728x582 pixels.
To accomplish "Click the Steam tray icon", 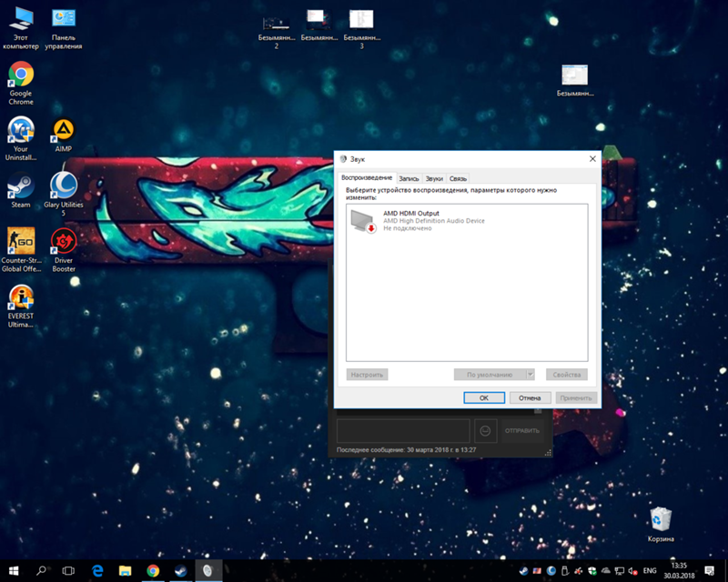I will click(523, 571).
